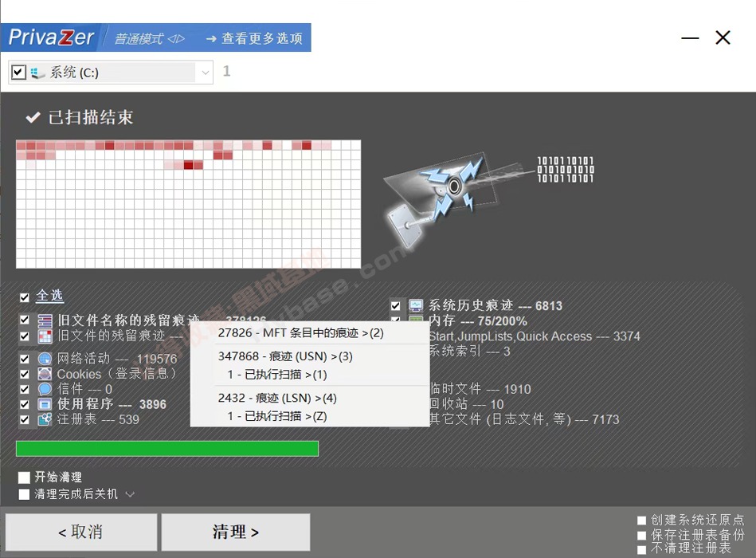Click the 旧文件名称的残留痕迹 list icon
Image resolution: width=756 pixels, height=558 pixels.
pyautogui.click(x=45, y=320)
